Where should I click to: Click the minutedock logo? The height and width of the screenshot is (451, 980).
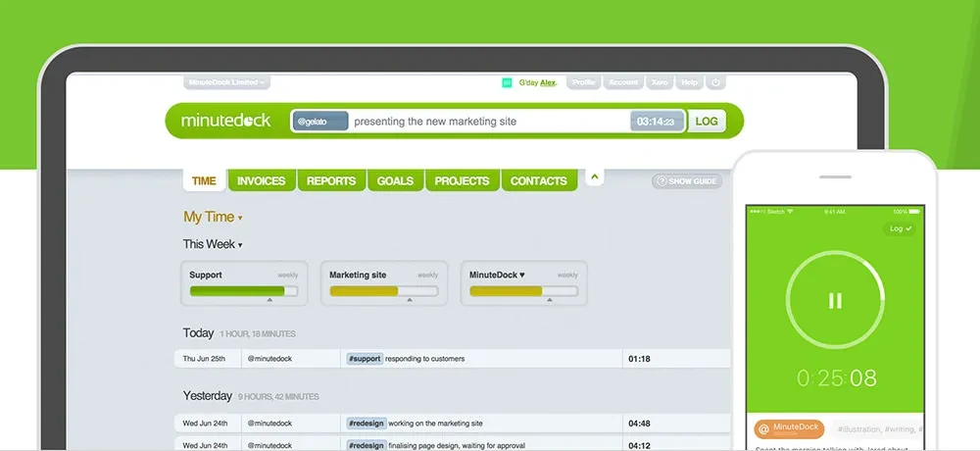coord(226,121)
